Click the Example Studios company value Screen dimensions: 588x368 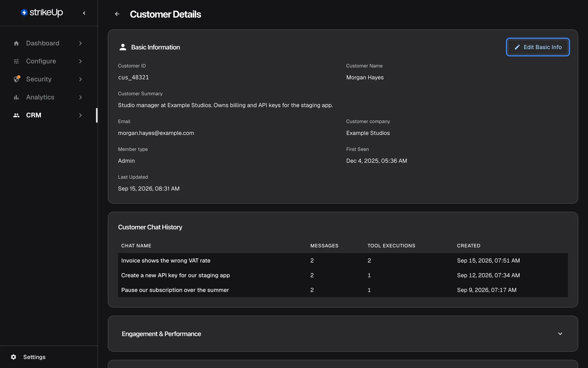(x=368, y=133)
